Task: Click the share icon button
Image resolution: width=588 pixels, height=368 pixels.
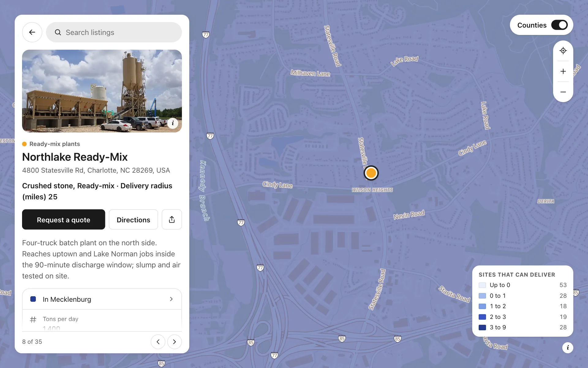Action: [172, 220]
